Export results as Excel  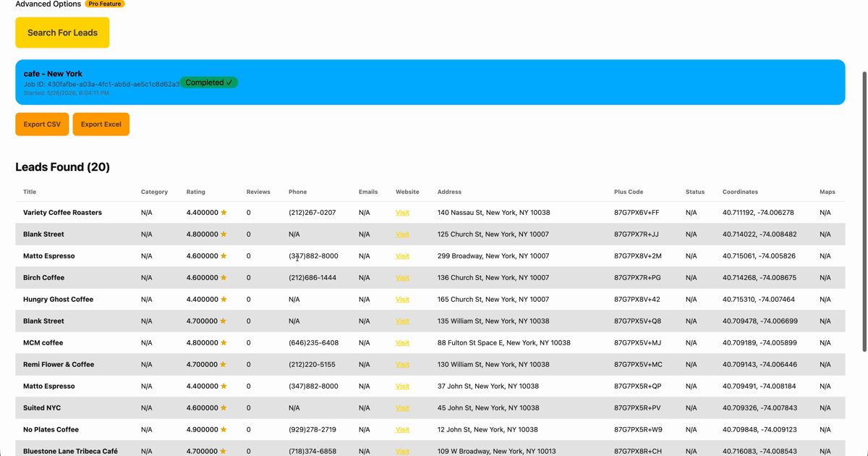pos(101,124)
